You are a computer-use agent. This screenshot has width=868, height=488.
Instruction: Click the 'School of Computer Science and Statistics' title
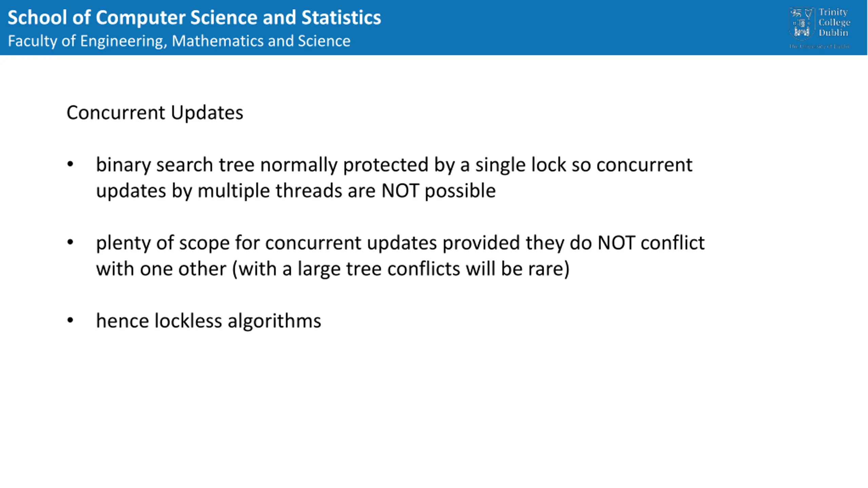pyautogui.click(x=194, y=18)
